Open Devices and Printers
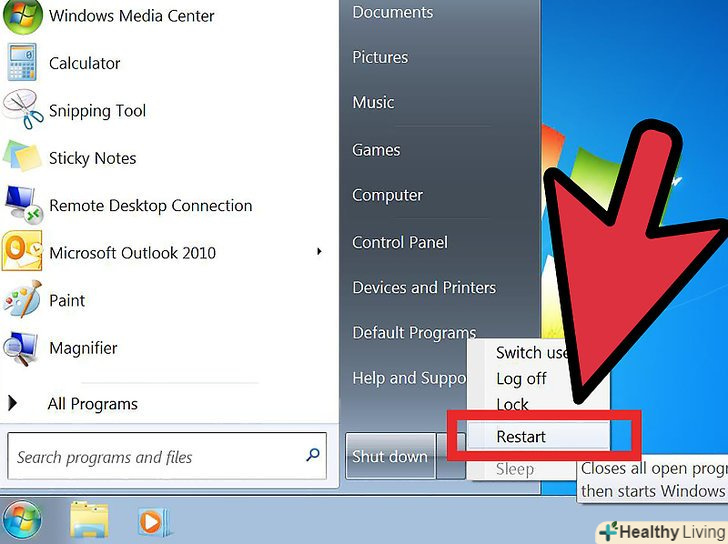 (424, 287)
